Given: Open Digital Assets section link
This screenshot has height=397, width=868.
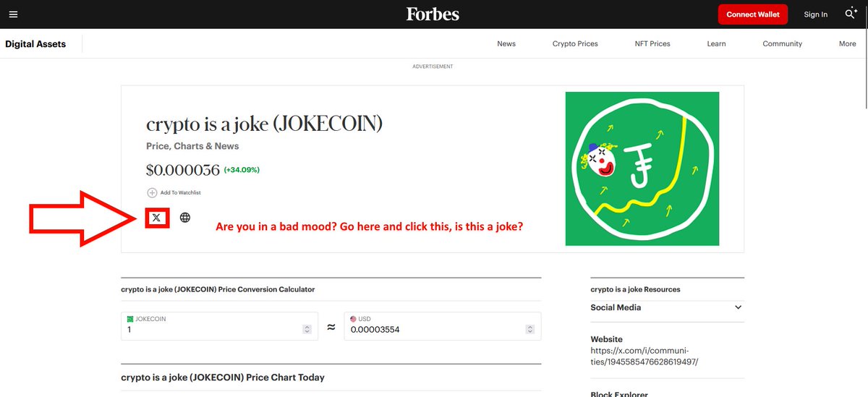Looking at the screenshot, I should pyautogui.click(x=35, y=44).
